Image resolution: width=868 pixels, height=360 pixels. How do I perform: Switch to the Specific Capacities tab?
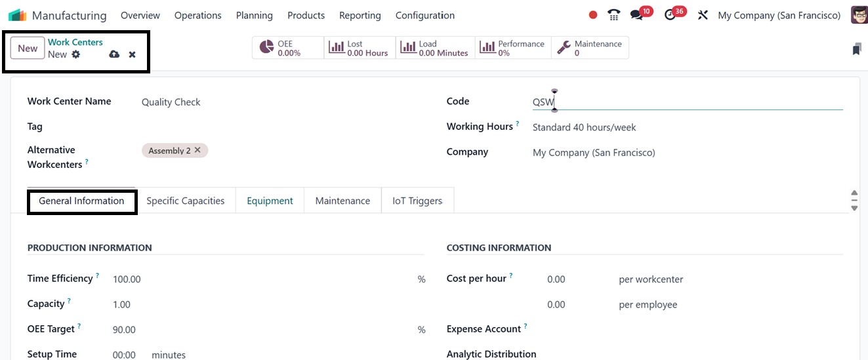185,201
